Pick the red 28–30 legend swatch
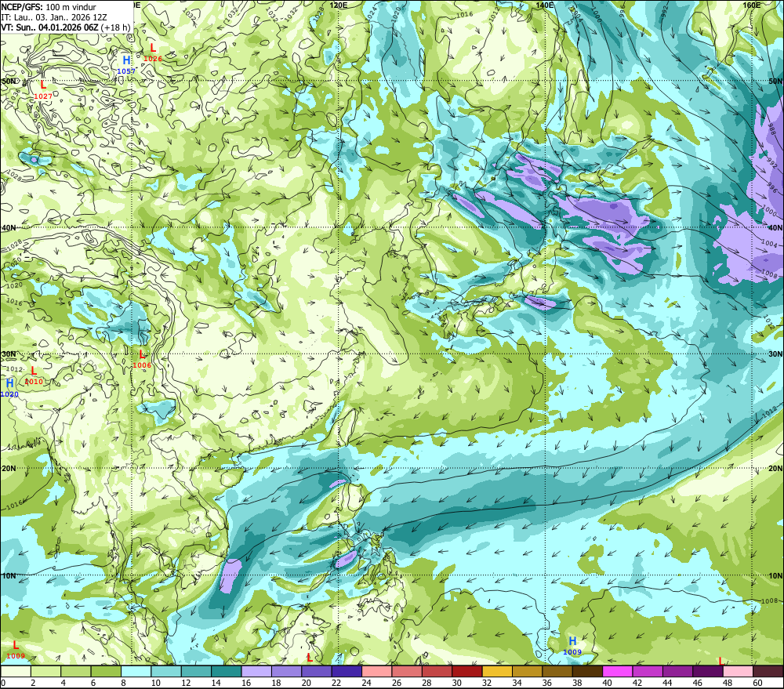Image resolution: width=784 pixels, height=689 pixels. coord(437,671)
